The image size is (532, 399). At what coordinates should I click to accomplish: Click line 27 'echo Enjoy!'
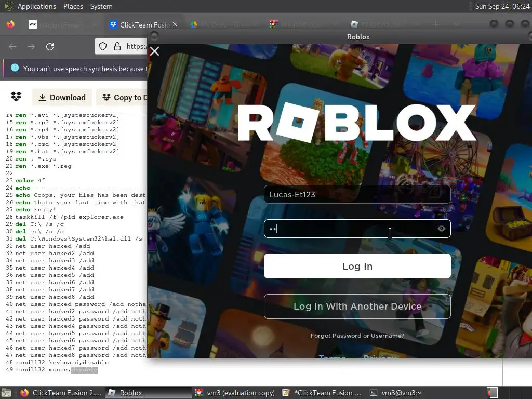coord(36,210)
